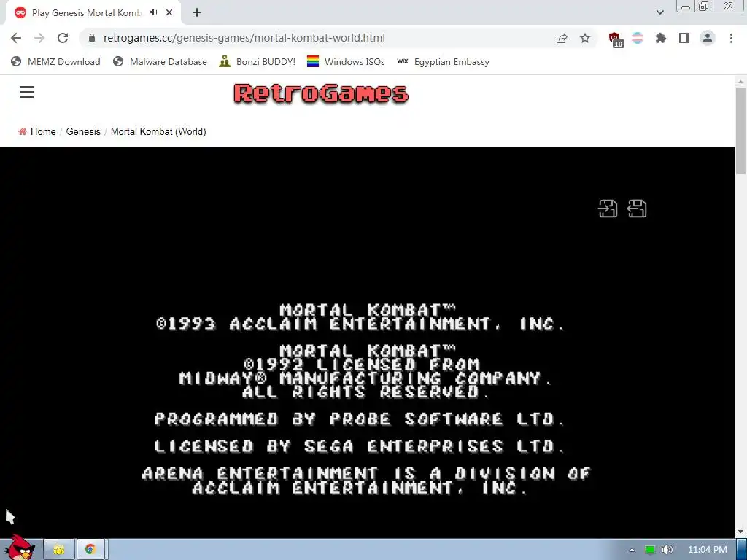The image size is (747, 560).
Task: Share this page via share icon
Action: [x=562, y=38]
